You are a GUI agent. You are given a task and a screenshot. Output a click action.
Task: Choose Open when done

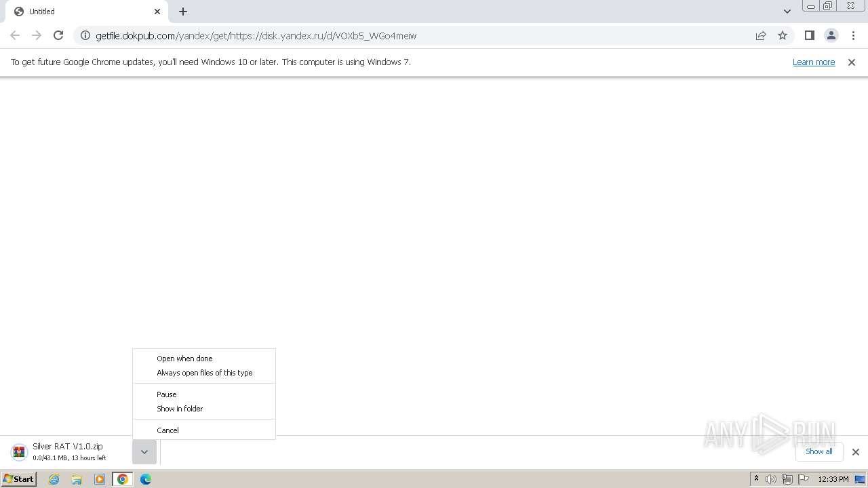click(203, 359)
